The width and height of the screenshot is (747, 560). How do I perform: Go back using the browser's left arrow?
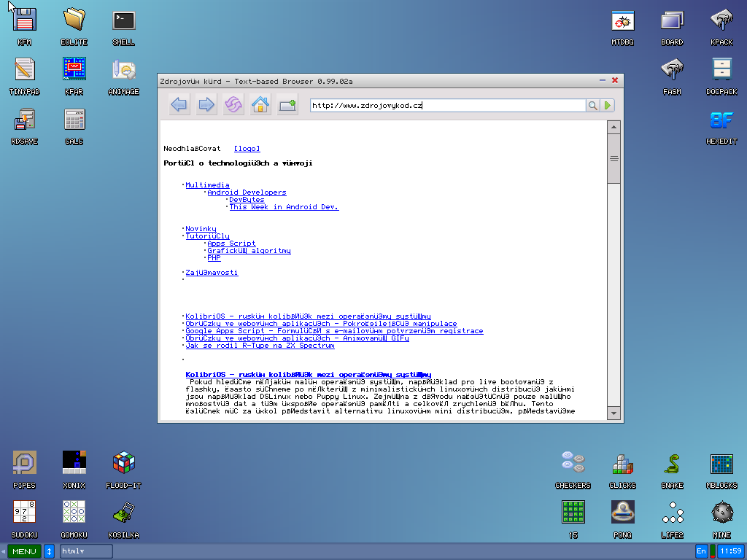click(x=179, y=105)
